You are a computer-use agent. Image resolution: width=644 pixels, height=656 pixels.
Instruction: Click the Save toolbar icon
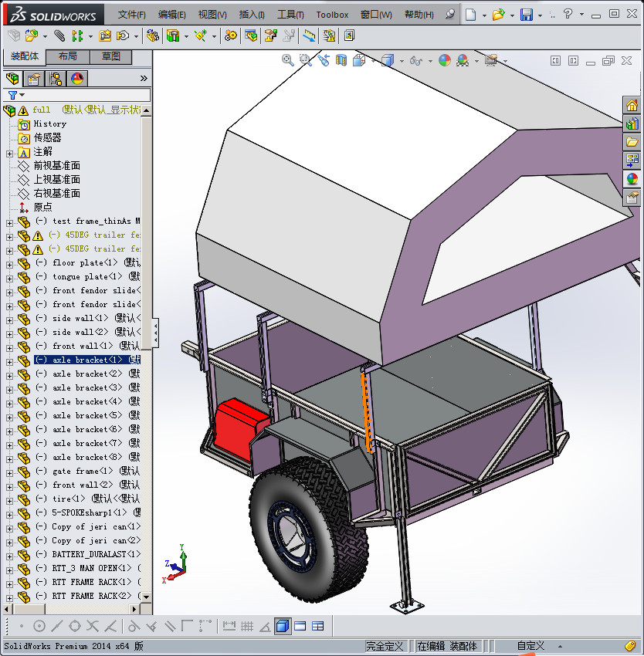coord(527,15)
